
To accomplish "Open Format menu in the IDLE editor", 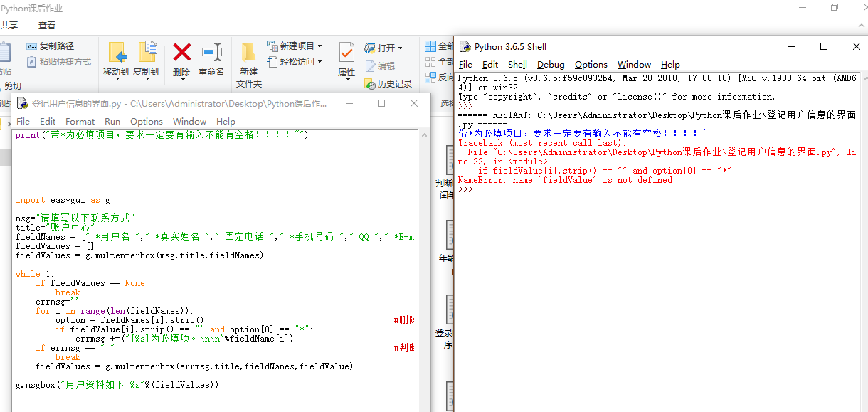I will click(80, 122).
